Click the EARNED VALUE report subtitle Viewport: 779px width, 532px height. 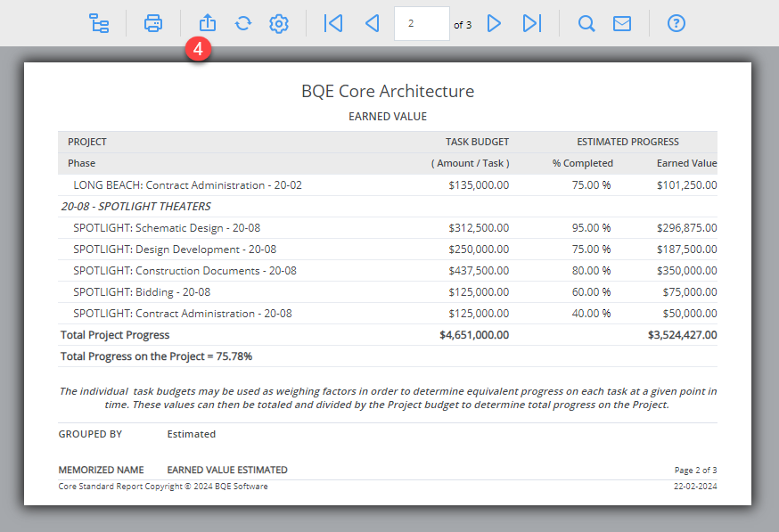388,117
